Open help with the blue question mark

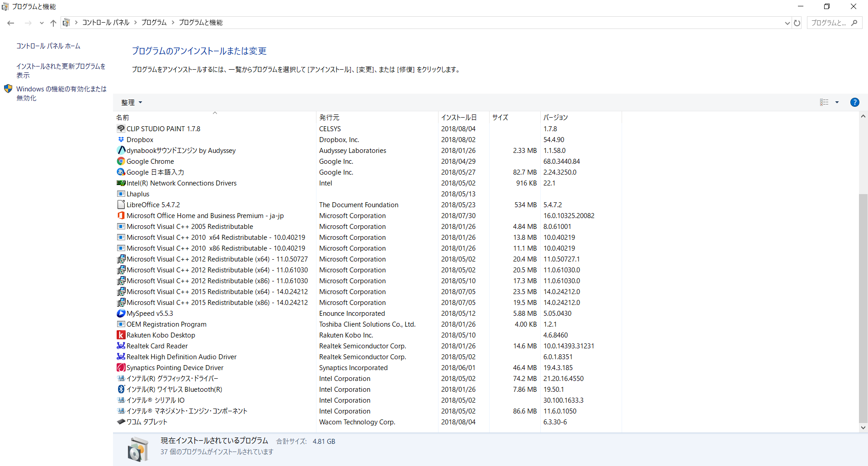coord(854,102)
